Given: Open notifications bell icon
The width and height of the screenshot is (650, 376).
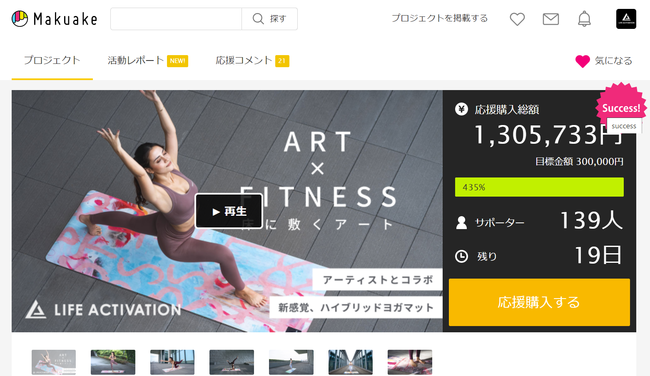Looking at the screenshot, I should pyautogui.click(x=584, y=19).
